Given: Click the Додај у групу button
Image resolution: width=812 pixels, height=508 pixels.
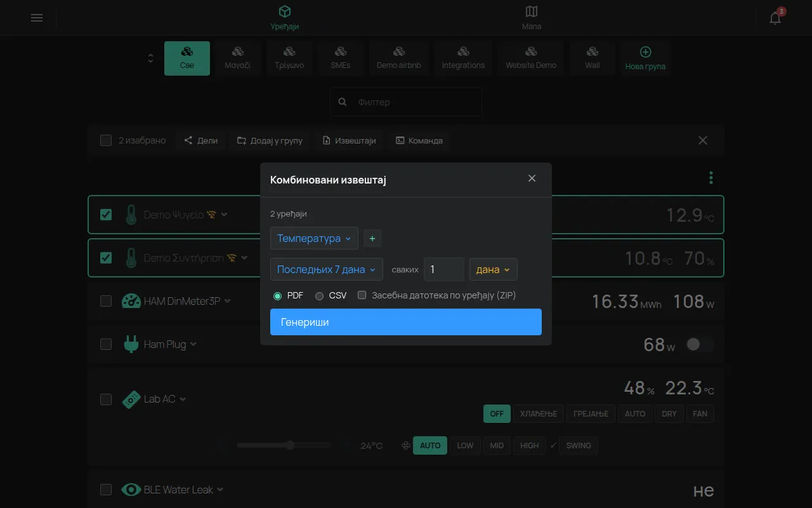Looking at the screenshot, I should point(270,140).
